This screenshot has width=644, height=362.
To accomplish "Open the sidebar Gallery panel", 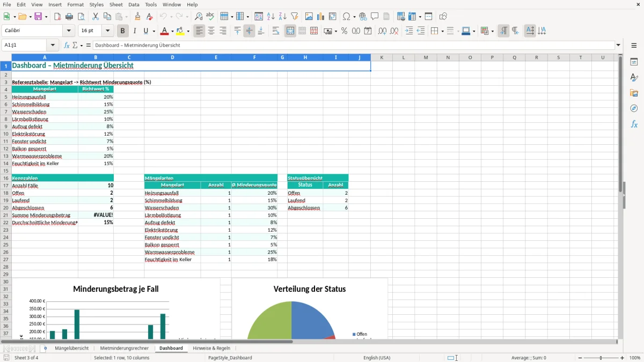I will click(634, 93).
